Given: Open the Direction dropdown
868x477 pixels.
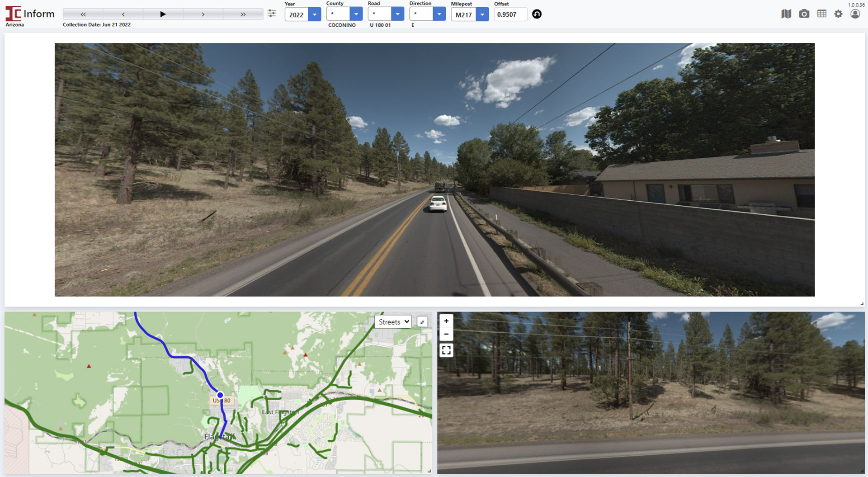Looking at the screenshot, I should click(x=439, y=14).
